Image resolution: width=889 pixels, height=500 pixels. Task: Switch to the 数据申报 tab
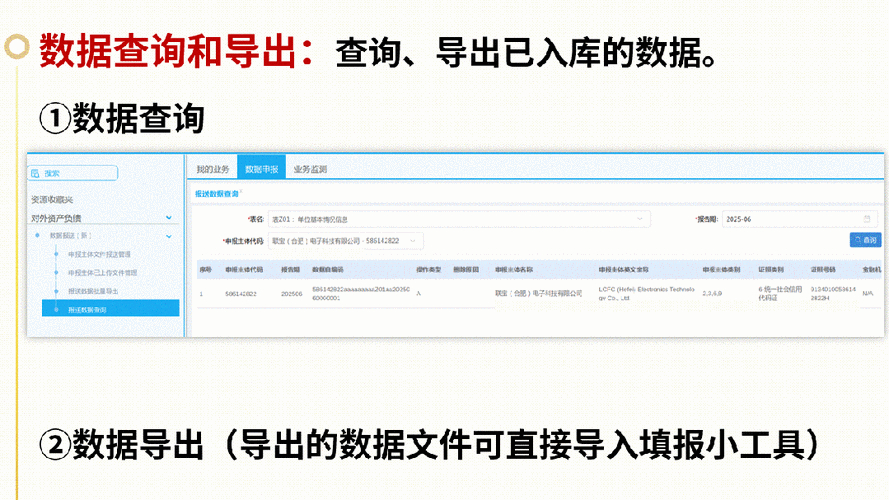pos(261,168)
